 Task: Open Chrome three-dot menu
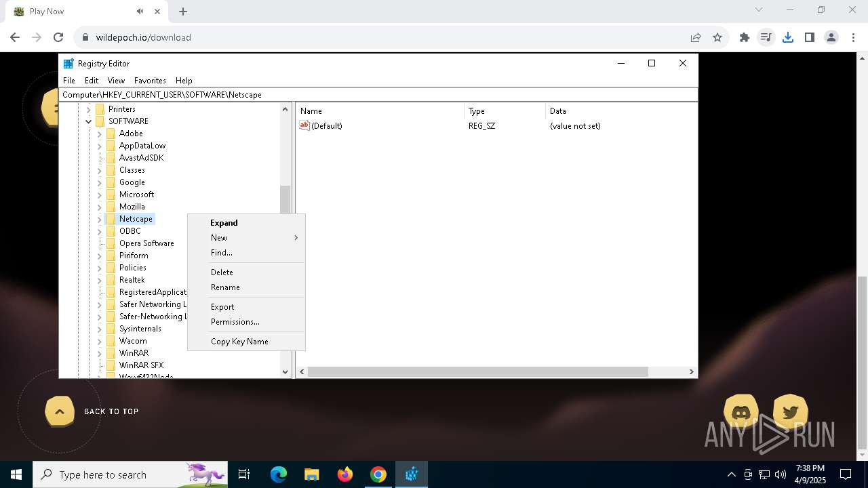[853, 37]
